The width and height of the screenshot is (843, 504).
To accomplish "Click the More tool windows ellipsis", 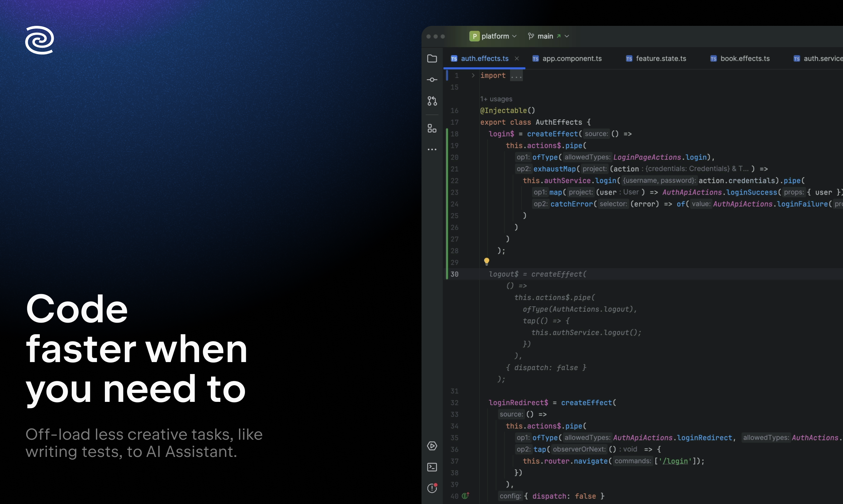I will pyautogui.click(x=432, y=150).
